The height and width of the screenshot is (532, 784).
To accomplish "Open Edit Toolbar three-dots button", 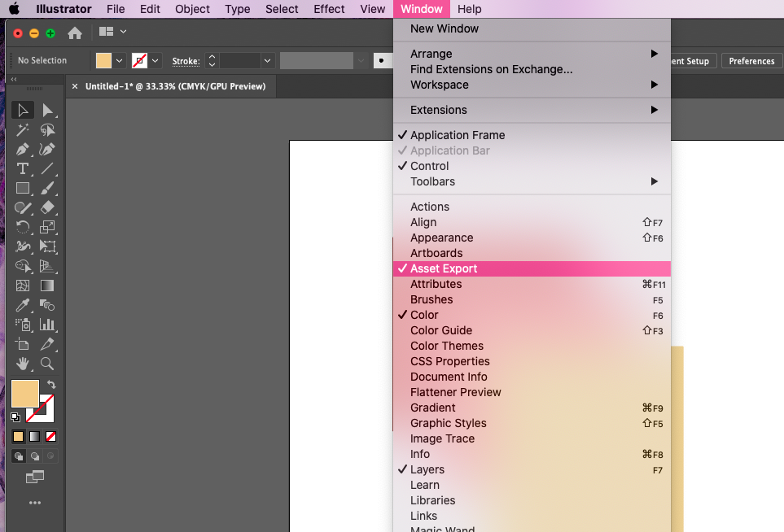I will 35,503.
